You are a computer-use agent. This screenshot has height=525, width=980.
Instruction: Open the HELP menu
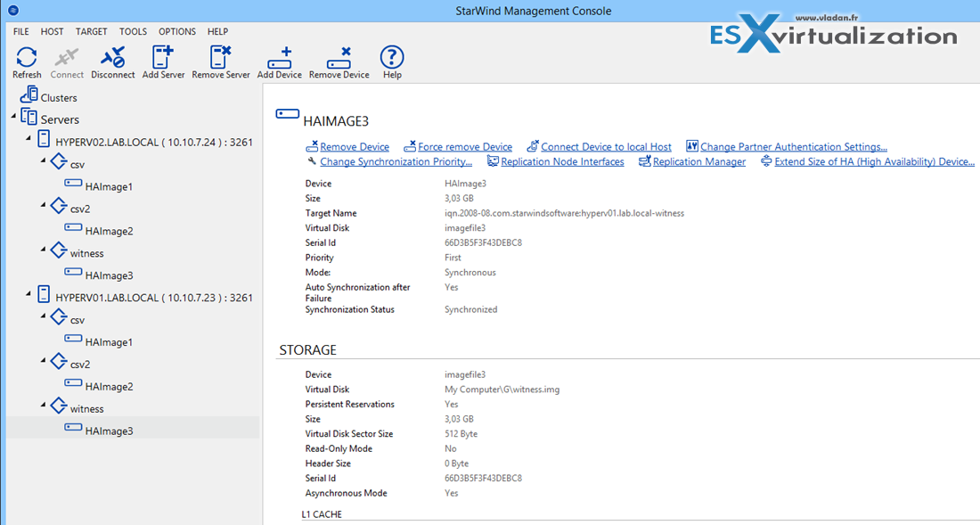[217, 31]
